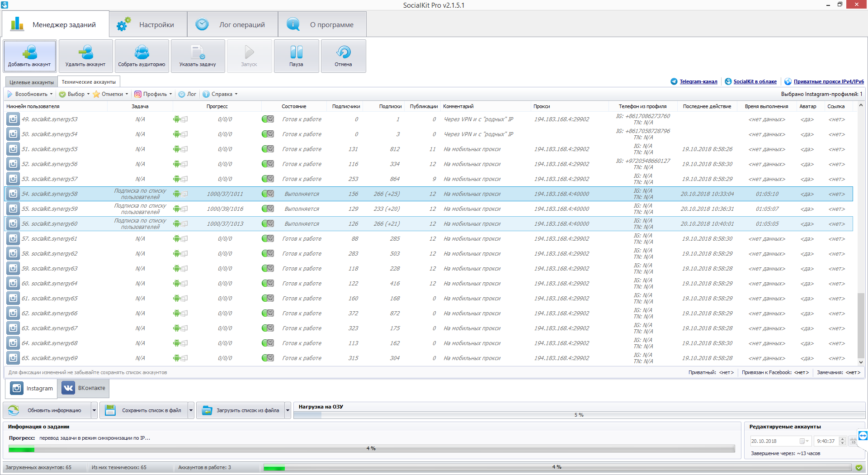Click the Запуск play button

pyautogui.click(x=249, y=56)
